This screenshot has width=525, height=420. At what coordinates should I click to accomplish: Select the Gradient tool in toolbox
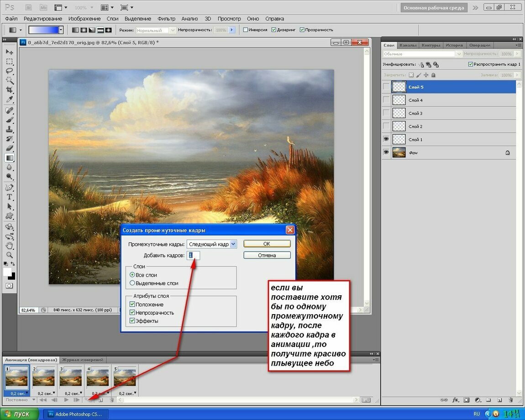[x=10, y=158]
